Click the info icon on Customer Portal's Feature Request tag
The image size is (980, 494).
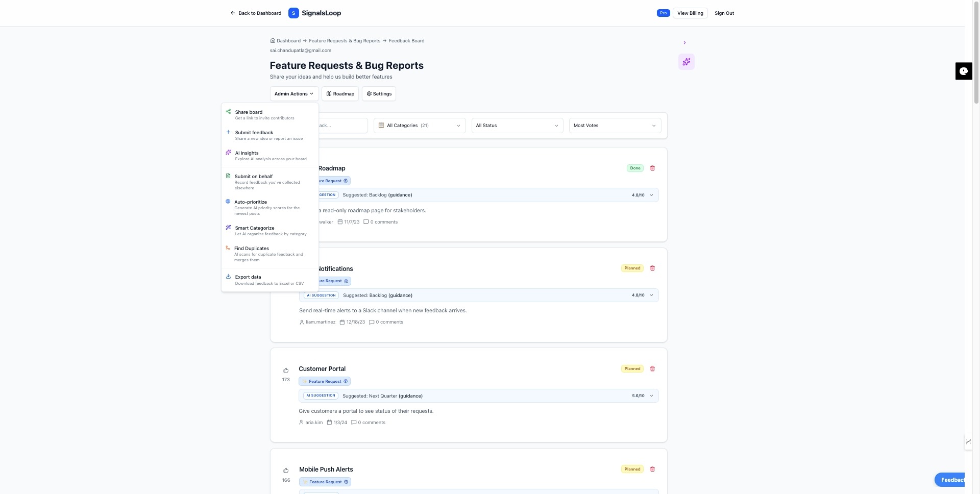pyautogui.click(x=346, y=381)
